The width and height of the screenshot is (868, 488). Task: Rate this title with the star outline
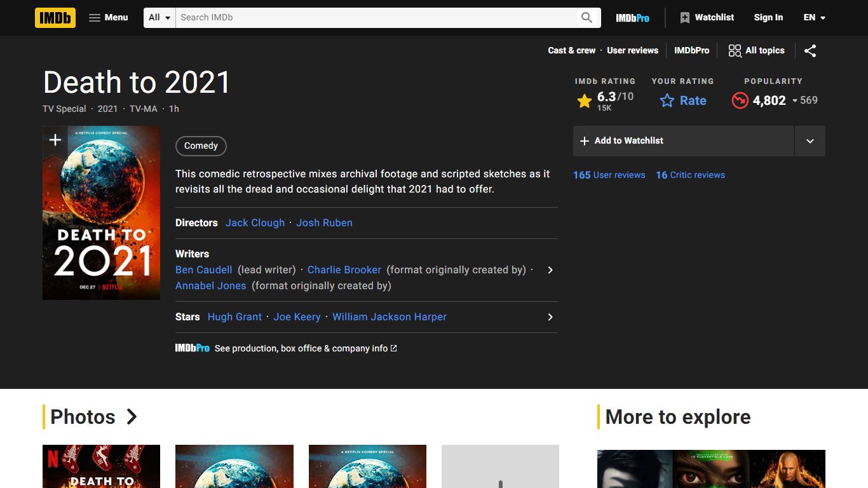(x=683, y=100)
